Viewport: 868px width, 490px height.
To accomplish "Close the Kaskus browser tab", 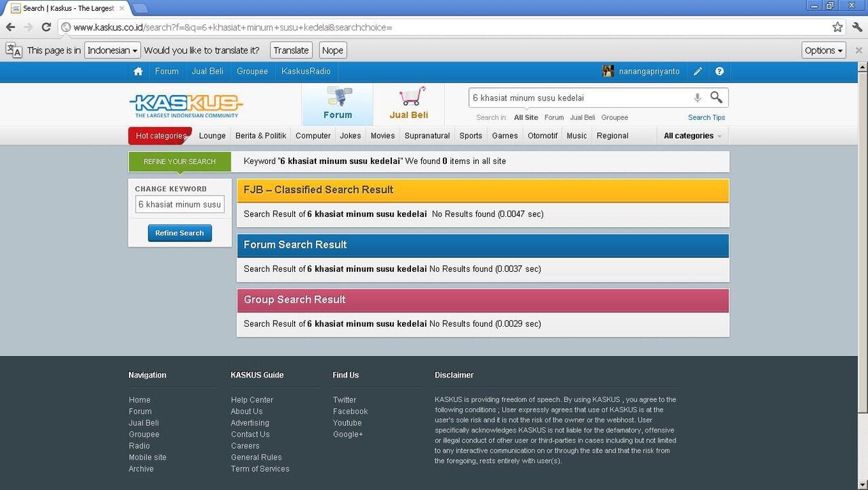I will pos(122,8).
